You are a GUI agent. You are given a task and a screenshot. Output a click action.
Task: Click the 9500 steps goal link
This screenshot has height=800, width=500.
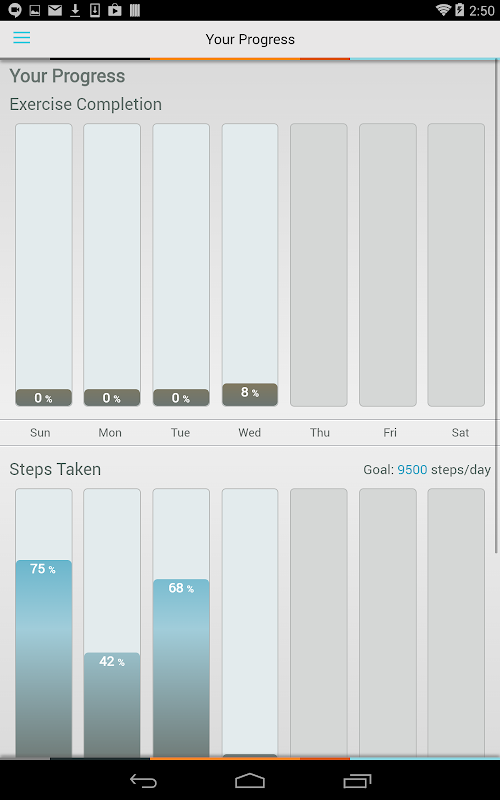[412, 469]
